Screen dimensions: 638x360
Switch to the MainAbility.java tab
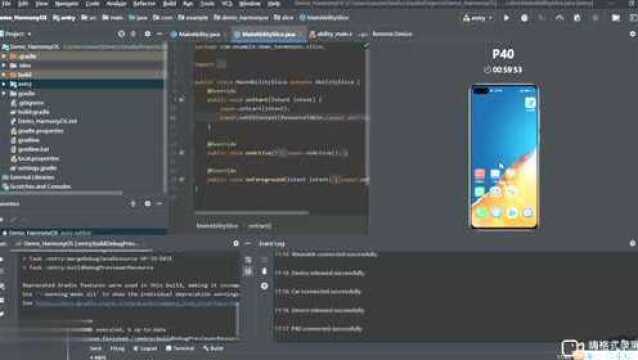(x=196, y=35)
